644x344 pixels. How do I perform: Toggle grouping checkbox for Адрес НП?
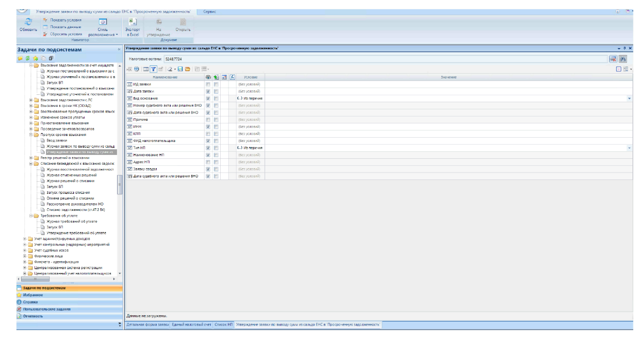pyautogui.click(x=216, y=162)
